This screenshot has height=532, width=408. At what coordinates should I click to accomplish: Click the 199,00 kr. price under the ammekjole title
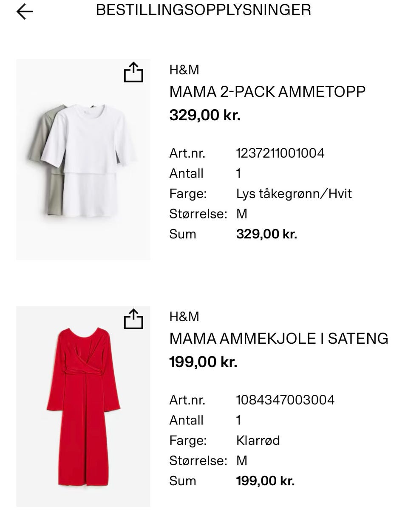203,362
